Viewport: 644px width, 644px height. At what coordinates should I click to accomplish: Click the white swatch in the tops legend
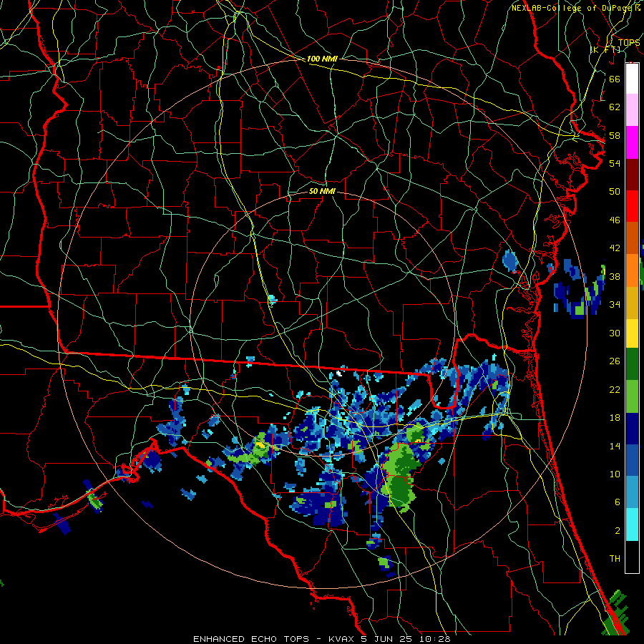click(632, 79)
